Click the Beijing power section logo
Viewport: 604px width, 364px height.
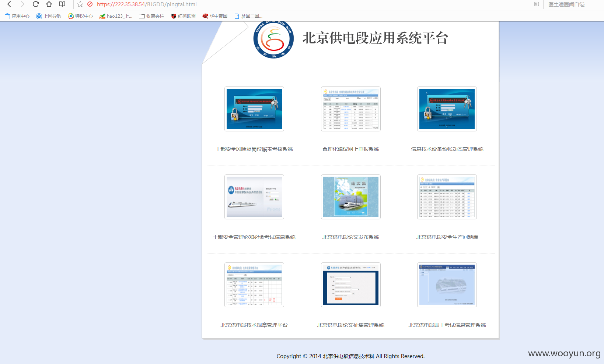pos(273,40)
